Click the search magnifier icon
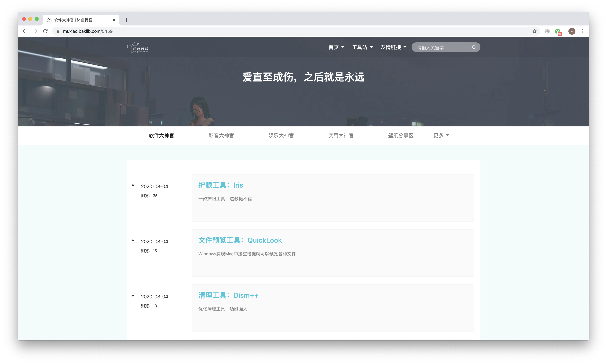Viewport: 607px width, 364px height. point(474,47)
